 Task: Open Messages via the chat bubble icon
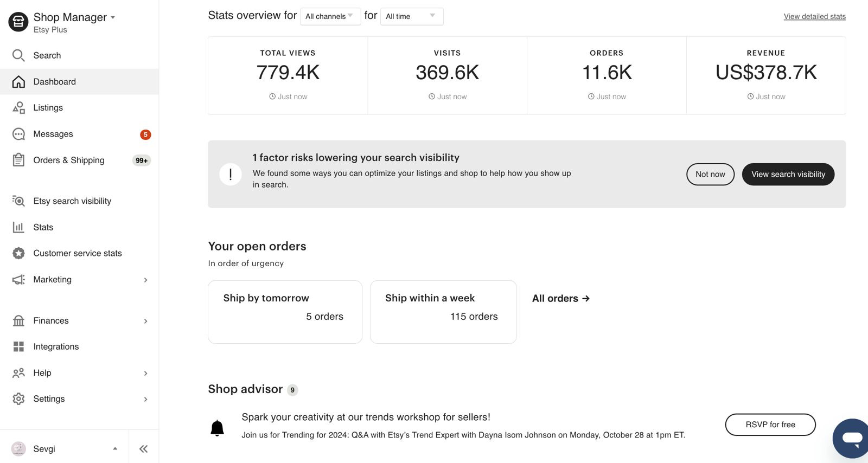click(18, 134)
